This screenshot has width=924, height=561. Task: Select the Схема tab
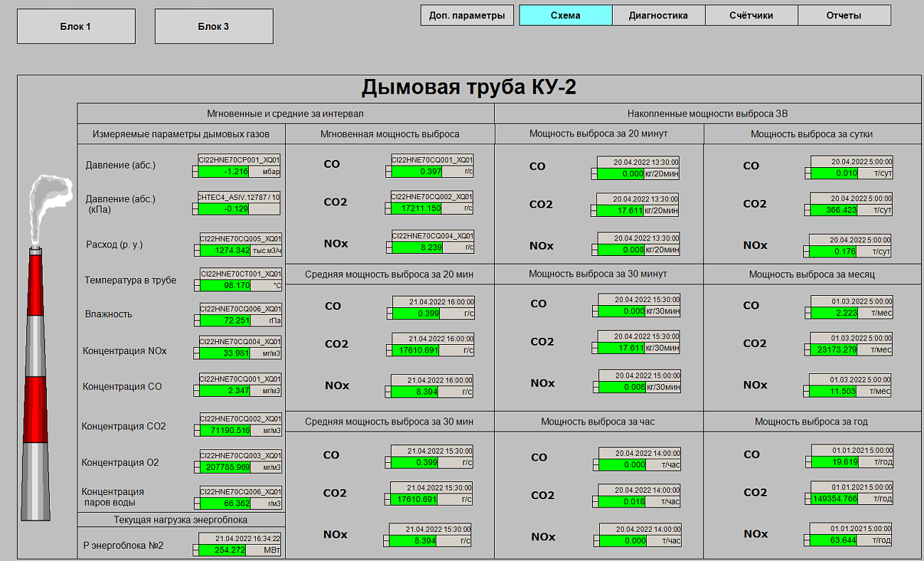565,15
